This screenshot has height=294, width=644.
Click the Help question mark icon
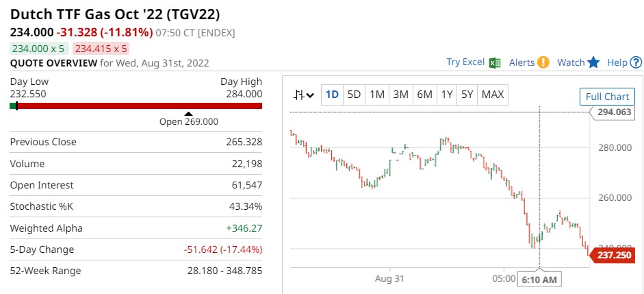[x=636, y=62]
